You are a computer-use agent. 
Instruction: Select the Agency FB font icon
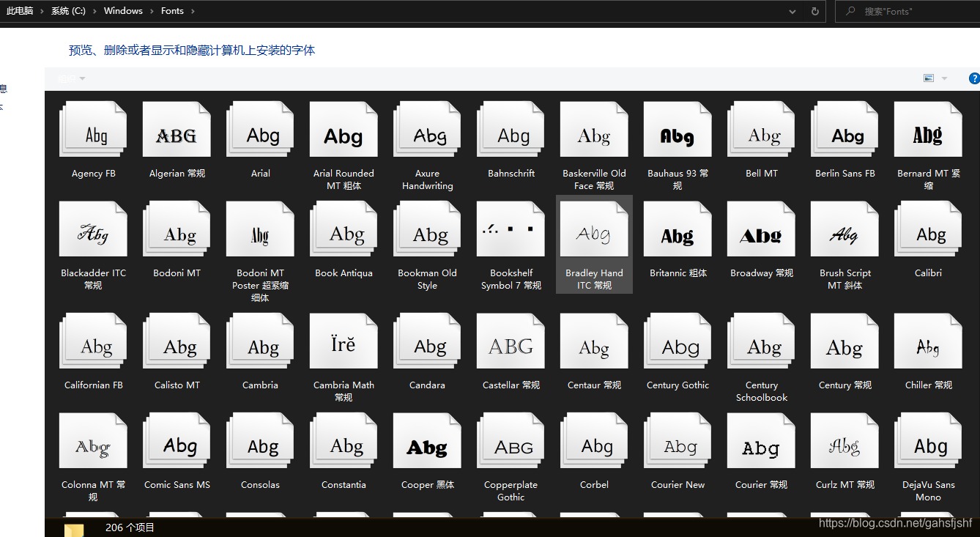coord(93,130)
